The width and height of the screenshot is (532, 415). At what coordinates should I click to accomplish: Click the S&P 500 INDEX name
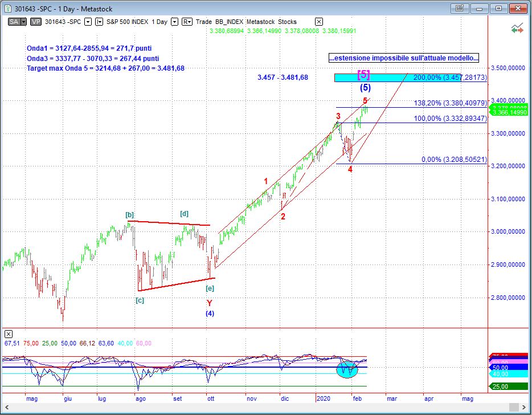[127, 22]
